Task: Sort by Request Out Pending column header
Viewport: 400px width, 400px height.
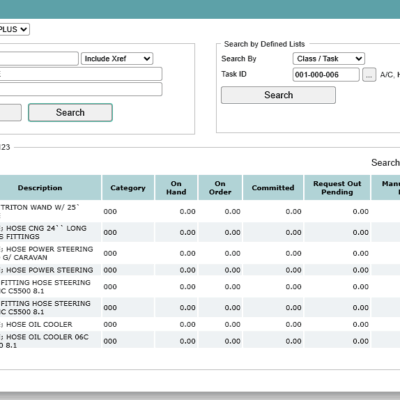Action: 337,188
